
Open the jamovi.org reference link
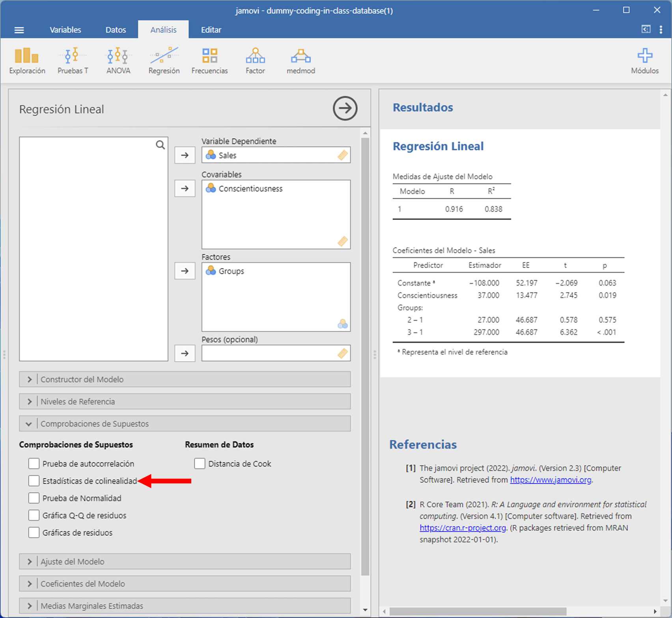point(551,480)
